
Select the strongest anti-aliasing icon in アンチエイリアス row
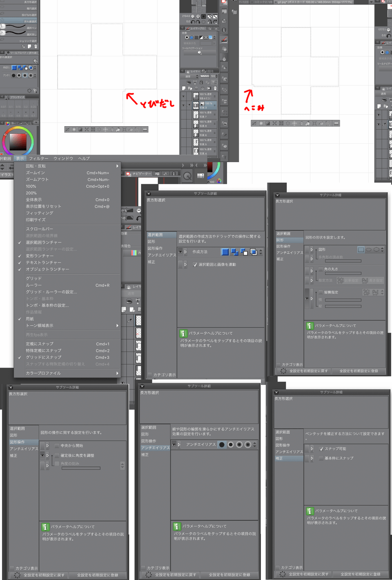coord(248,444)
